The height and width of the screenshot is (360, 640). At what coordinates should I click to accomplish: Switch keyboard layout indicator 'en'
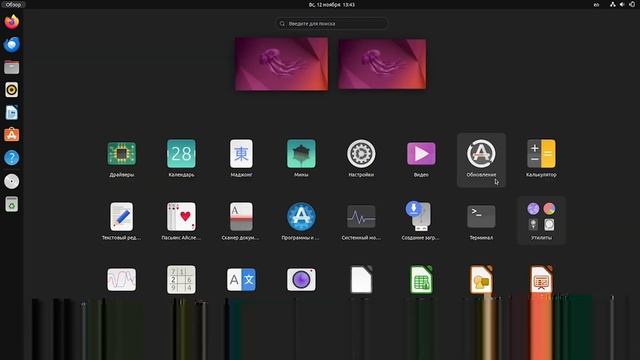pyautogui.click(x=596, y=4)
